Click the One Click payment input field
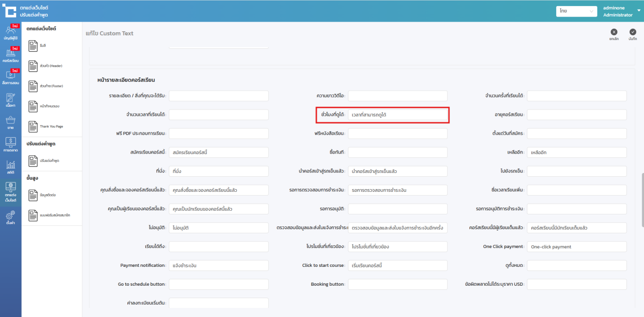 [576, 247]
